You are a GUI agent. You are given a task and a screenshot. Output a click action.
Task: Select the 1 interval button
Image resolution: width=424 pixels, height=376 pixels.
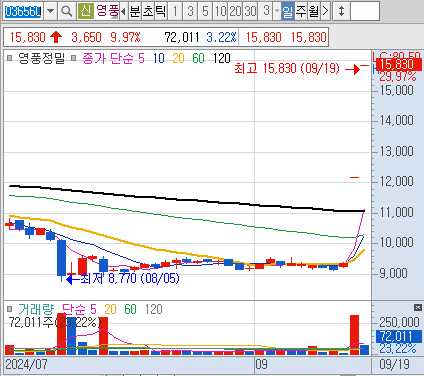(x=175, y=12)
